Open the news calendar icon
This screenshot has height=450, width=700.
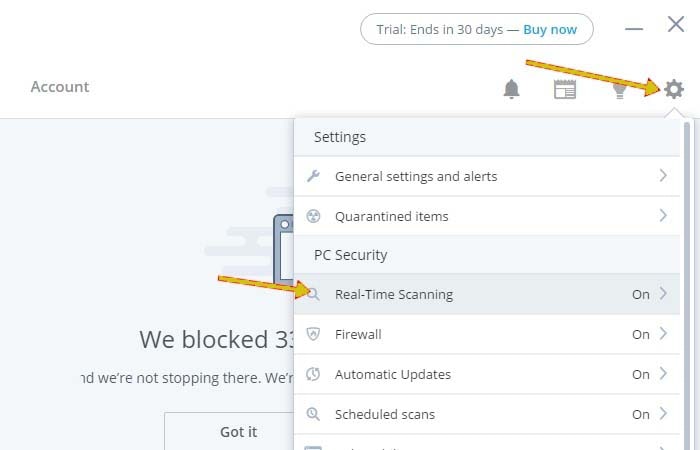tap(565, 89)
